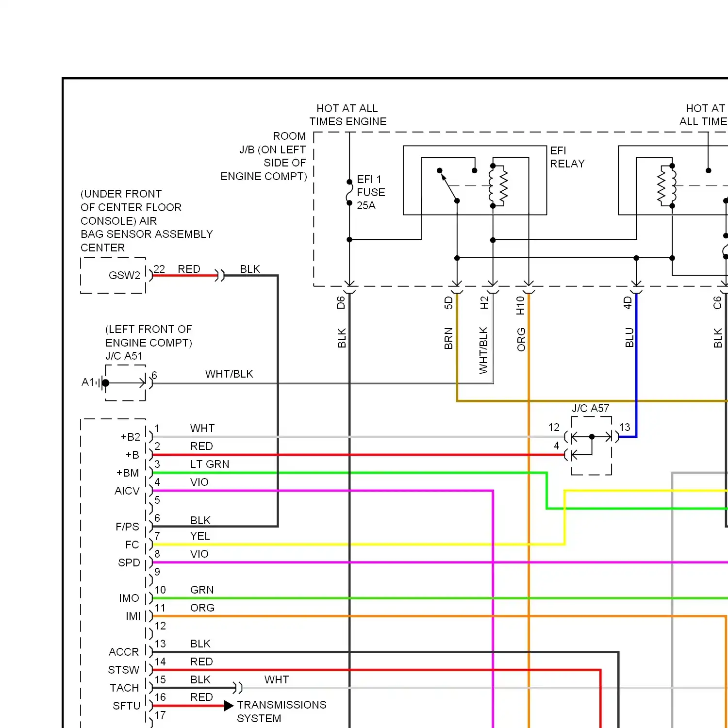Click "ROOM J/B (ON LEFT SIDE OF ENGINE COMPT)" text
728x728 pixels.
(264, 156)
